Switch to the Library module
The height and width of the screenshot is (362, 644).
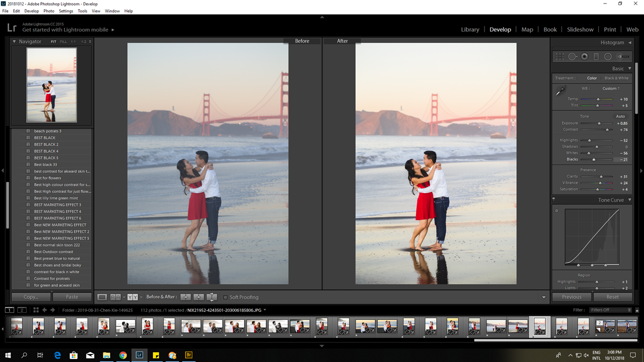(470, 30)
